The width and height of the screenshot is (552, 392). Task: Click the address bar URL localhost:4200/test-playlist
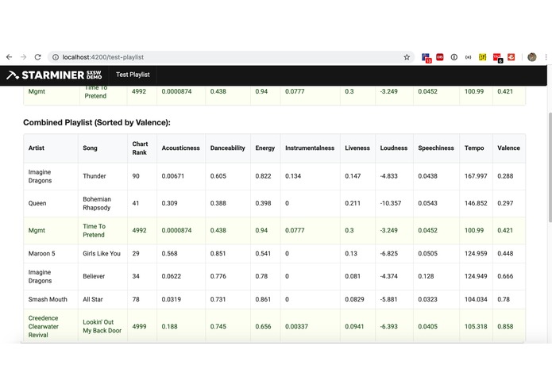[x=103, y=57]
